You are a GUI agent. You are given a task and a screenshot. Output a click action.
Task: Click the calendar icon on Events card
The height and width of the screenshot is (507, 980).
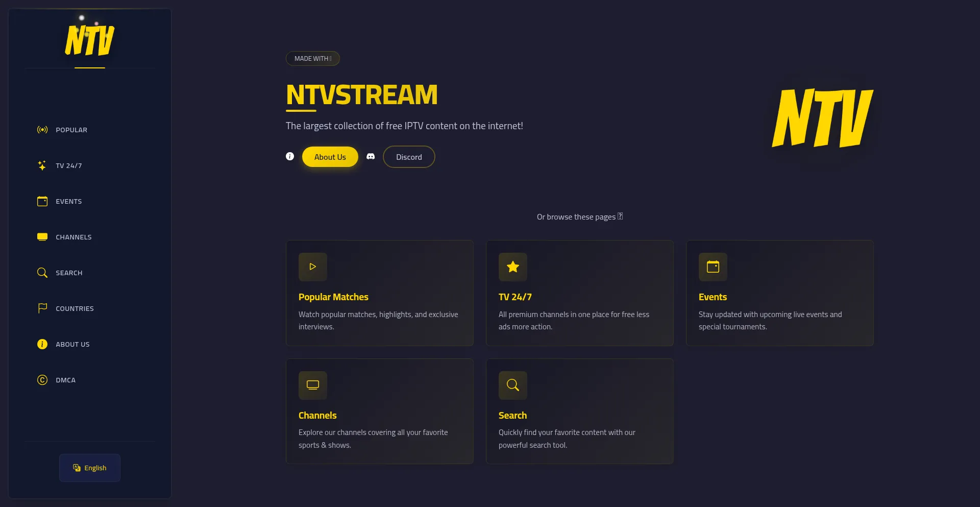pyautogui.click(x=713, y=267)
